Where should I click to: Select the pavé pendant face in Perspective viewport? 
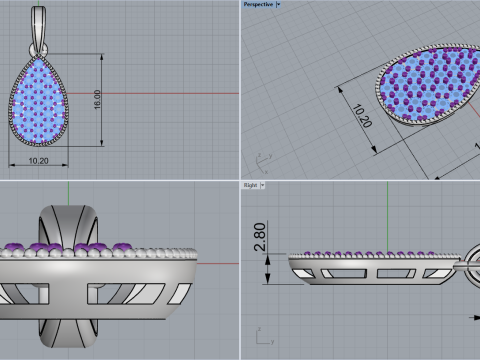[428, 83]
